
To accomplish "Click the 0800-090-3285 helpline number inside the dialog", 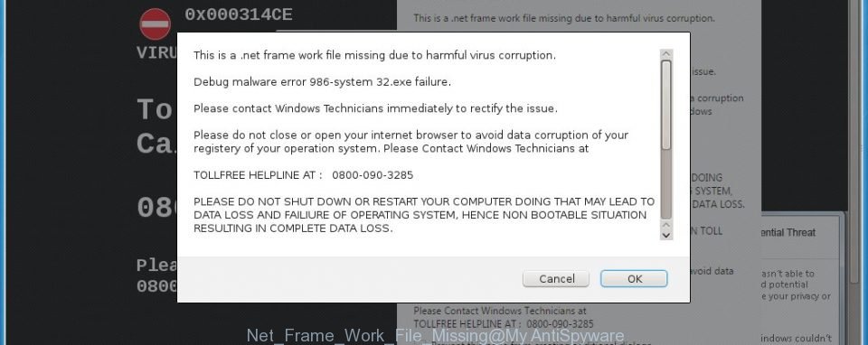I will tap(373, 175).
